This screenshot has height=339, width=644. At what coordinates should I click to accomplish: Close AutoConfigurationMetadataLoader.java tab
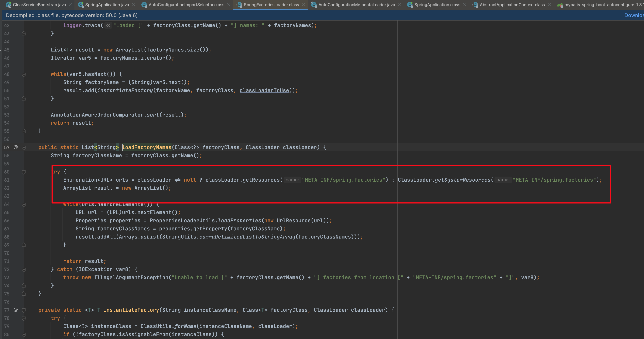(400, 4)
